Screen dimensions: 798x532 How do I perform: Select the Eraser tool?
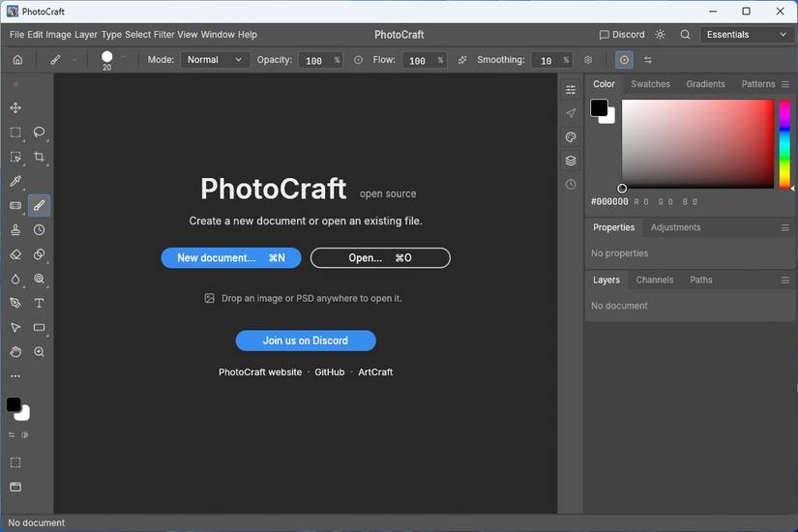[15, 254]
